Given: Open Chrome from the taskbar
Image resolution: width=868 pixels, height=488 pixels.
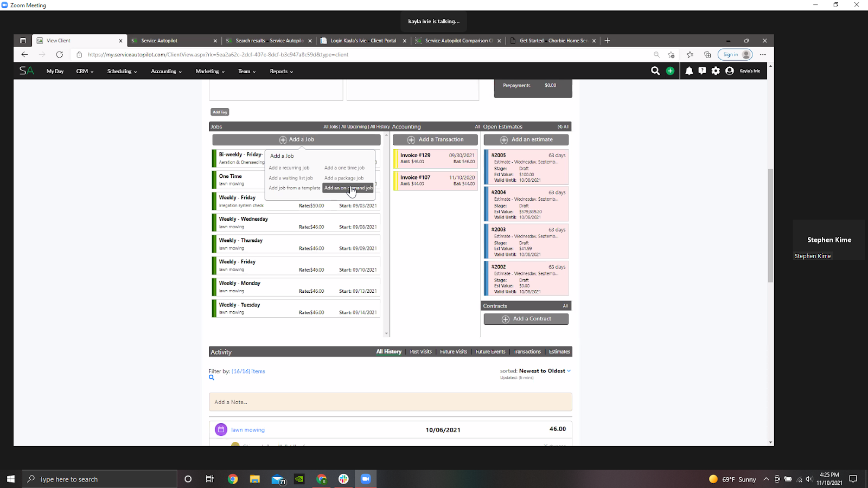Looking at the screenshot, I should pyautogui.click(x=233, y=479).
